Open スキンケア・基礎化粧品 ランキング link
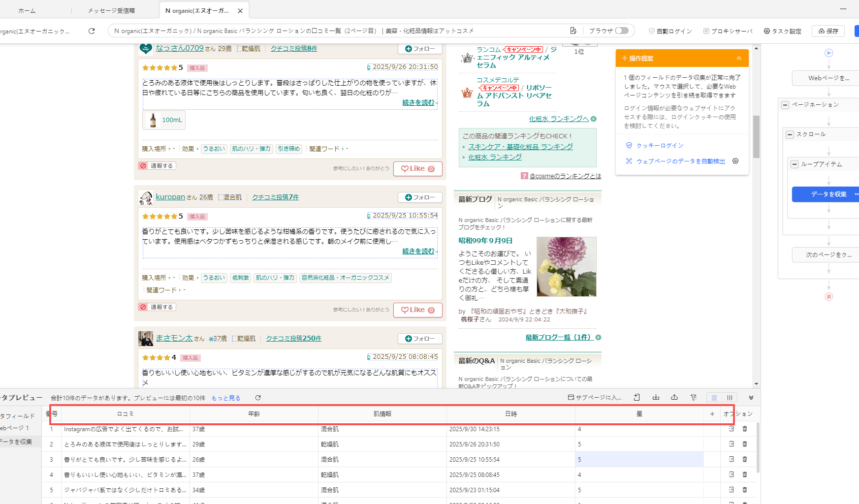This screenshot has width=859, height=504. pyautogui.click(x=520, y=147)
